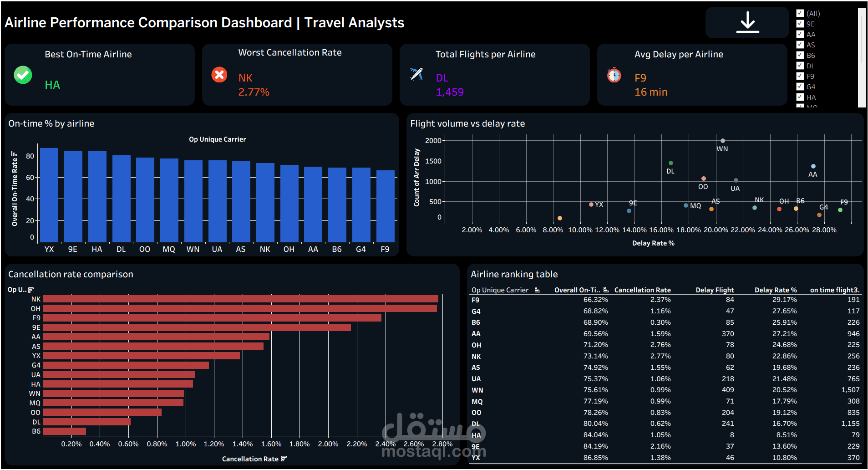Viewport: 868px width, 470px height.
Task: Uncheck the B6 carrier filter checkbox
Action: click(x=800, y=55)
